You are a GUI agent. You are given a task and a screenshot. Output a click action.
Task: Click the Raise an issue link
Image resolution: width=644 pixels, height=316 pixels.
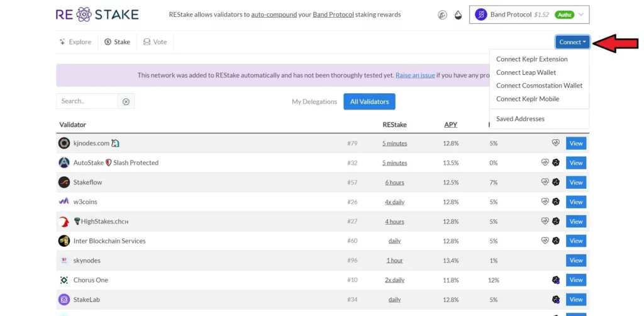pos(415,76)
